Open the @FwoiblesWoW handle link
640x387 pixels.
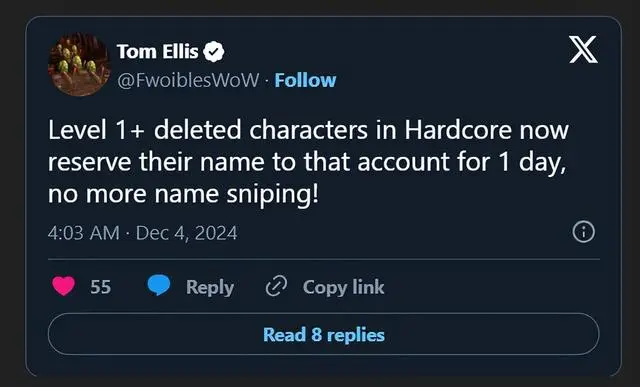click(188, 80)
